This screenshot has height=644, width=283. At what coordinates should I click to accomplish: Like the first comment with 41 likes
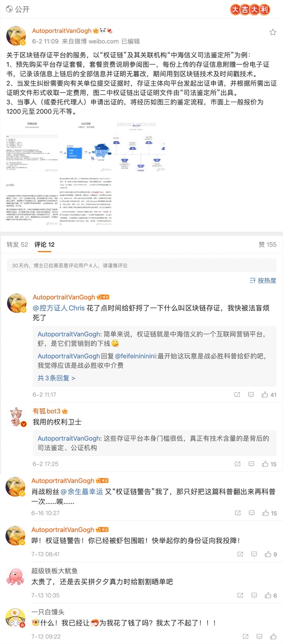[x=269, y=395]
